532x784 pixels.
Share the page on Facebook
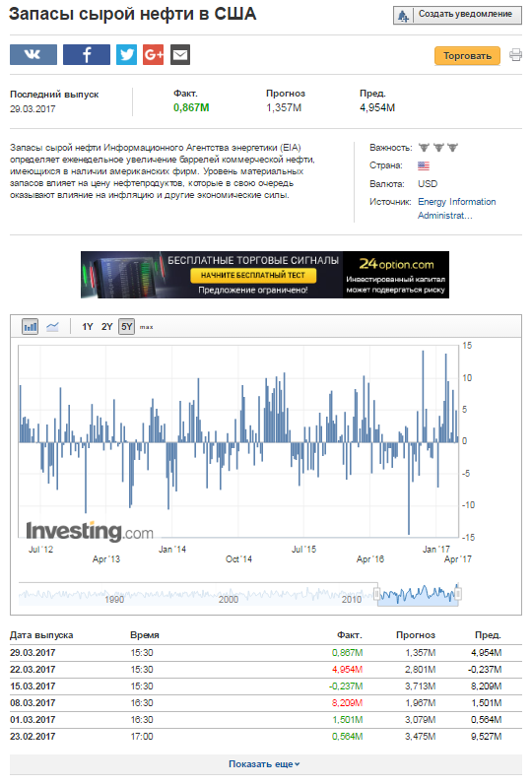point(87,54)
